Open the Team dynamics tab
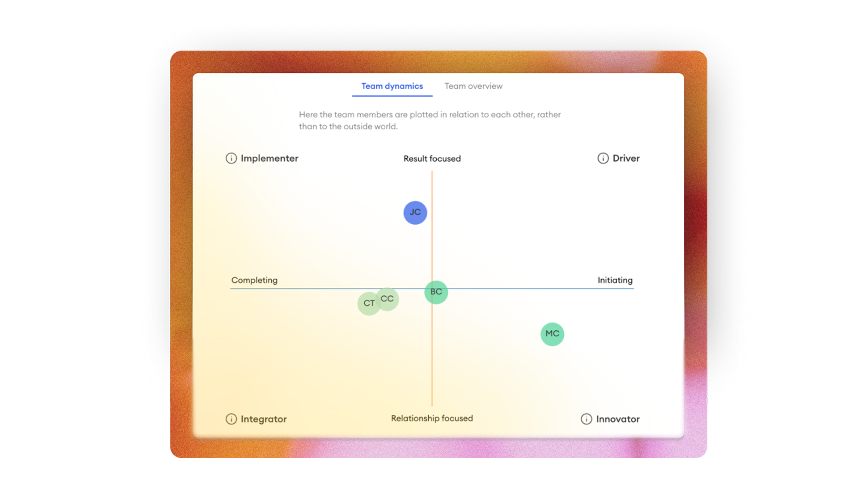The height and width of the screenshot is (493, 868). pyautogui.click(x=392, y=86)
